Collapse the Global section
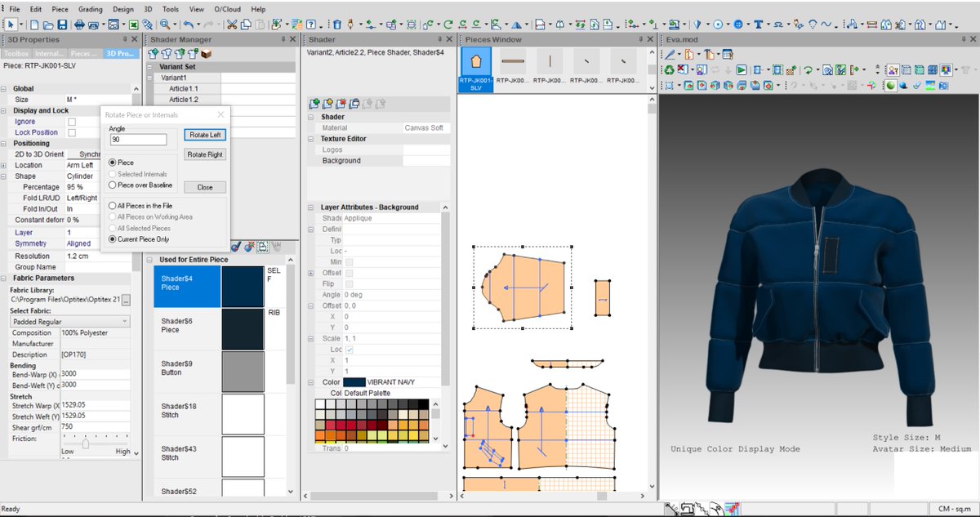 3,88
